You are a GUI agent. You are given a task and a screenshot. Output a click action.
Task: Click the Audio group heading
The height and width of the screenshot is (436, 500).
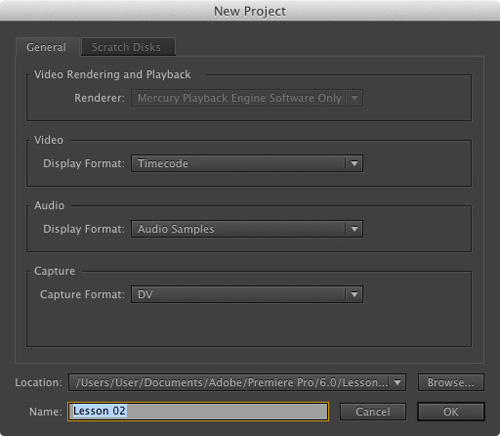point(49,205)
